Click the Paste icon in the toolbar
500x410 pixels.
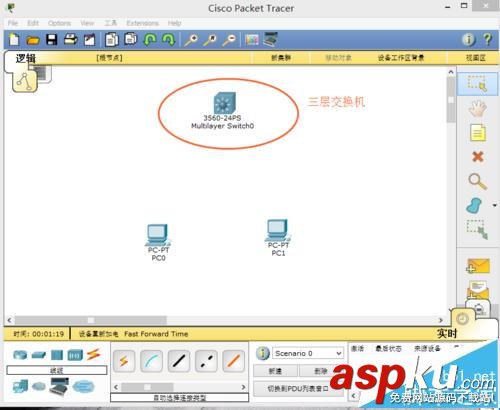131,39
